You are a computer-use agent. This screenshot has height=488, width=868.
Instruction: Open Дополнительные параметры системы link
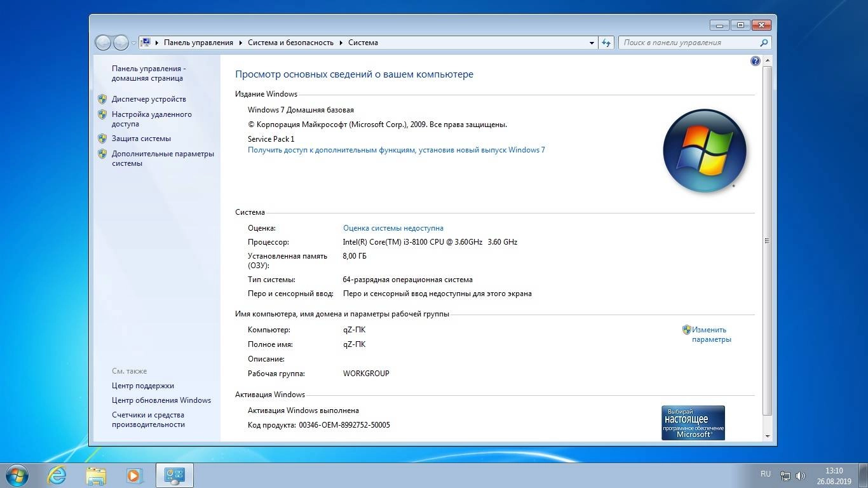(163, 158)
